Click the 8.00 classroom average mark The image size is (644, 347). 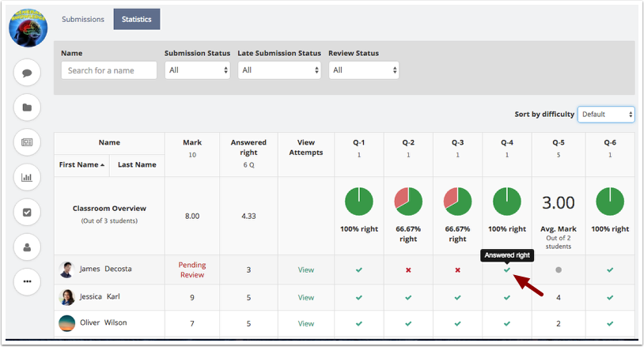(192, 216)
